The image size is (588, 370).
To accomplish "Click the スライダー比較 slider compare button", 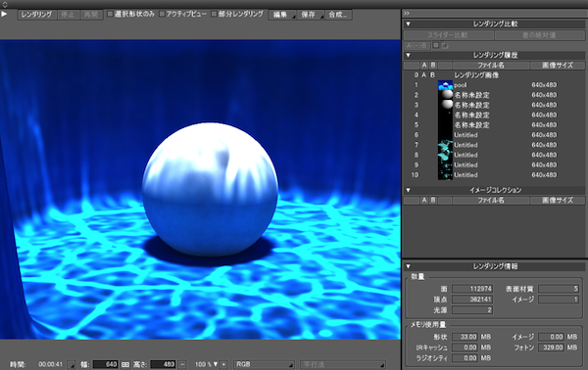I will pos(448,35).
